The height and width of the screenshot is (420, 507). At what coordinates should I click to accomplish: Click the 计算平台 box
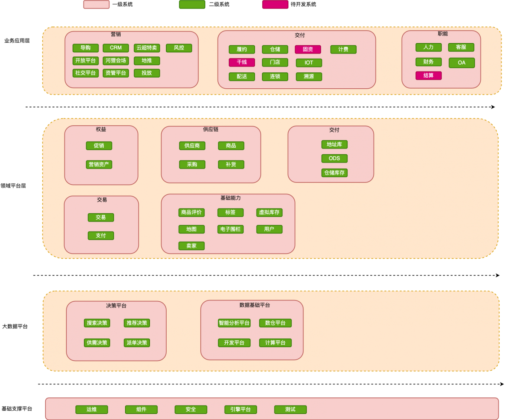click(275, 343)
